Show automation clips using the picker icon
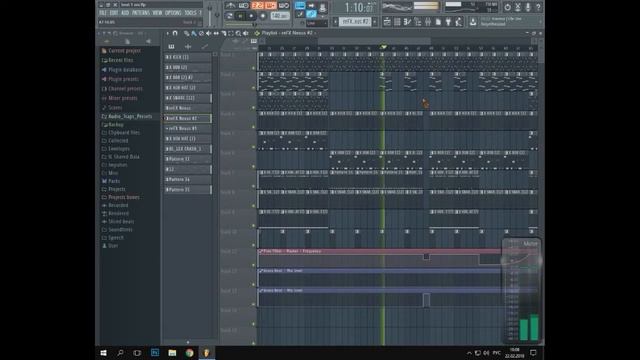This screenshot has height=360, width=640. (x=204, y=47)
